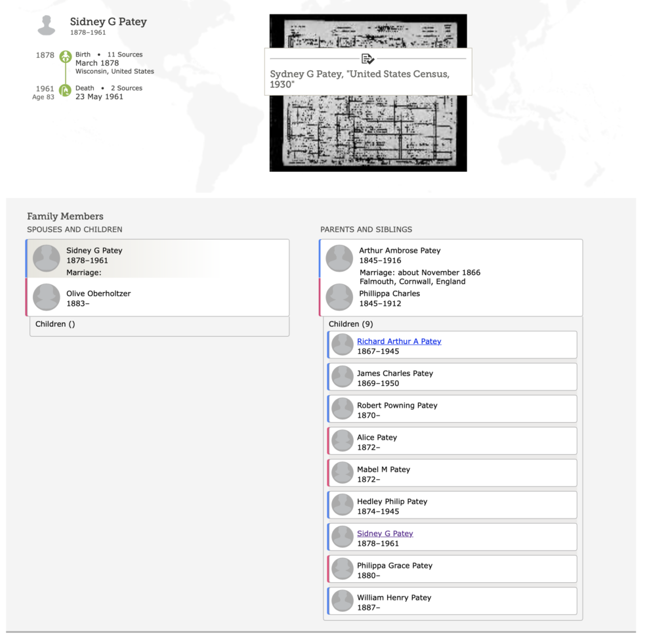The width and height of the screenshot is (672, 638).
Task: Click the source document icon above census title
Action: 367,58
